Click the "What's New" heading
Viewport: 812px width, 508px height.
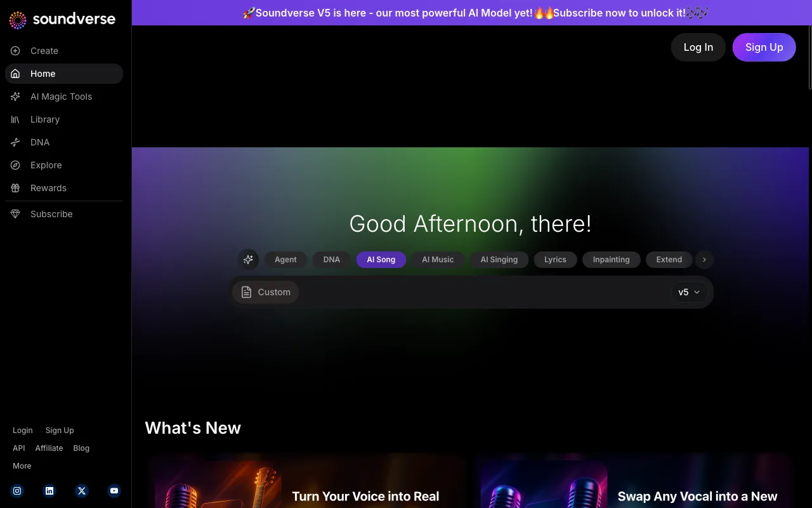tap(193, 428)
